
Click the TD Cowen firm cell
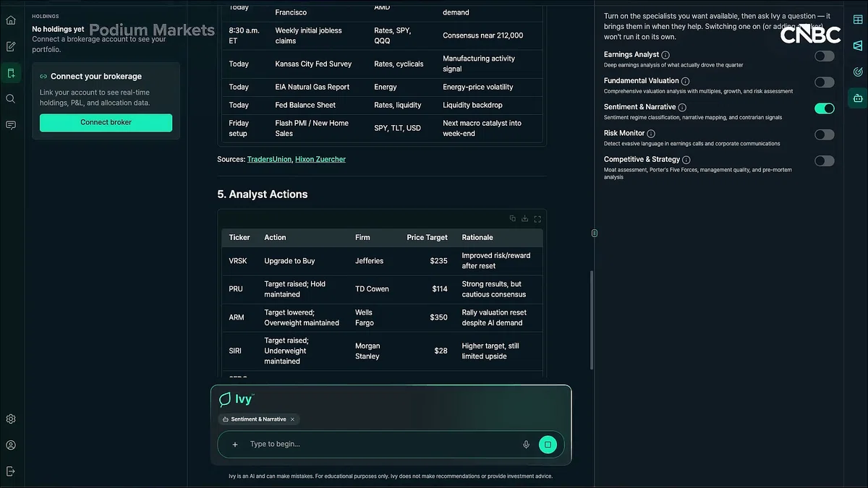[372, 289]
